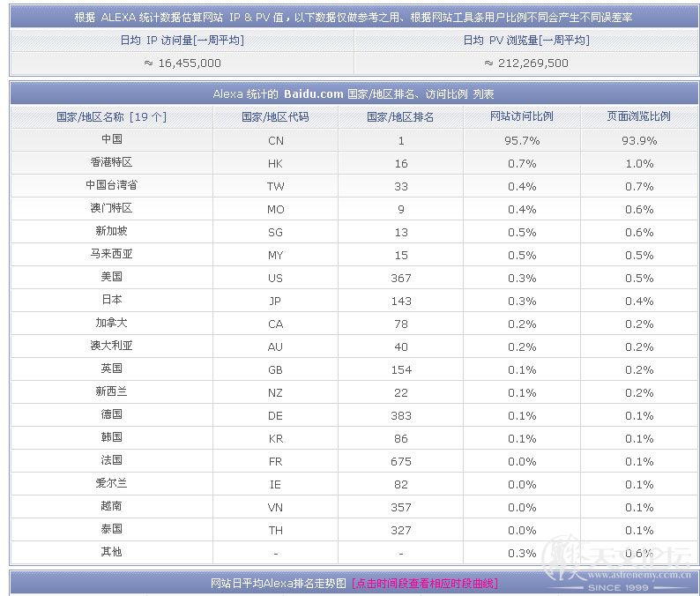Select the 加拿大 row name

tap(112, 323)
